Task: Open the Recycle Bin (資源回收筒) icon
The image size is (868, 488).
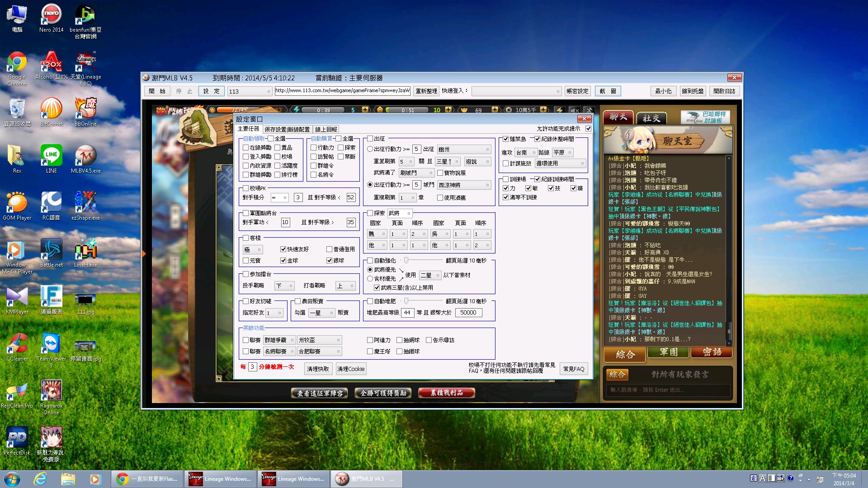Action: [17, 112]
